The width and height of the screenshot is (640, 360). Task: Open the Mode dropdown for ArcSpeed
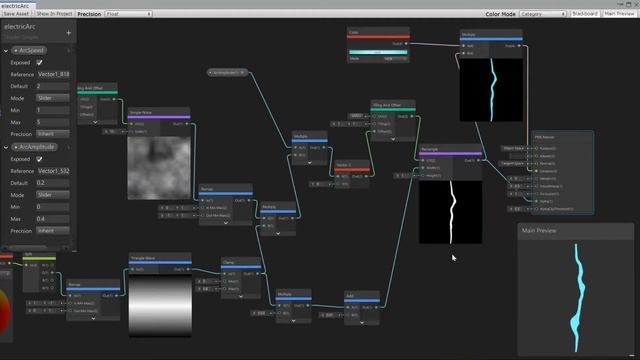(53, 98)
